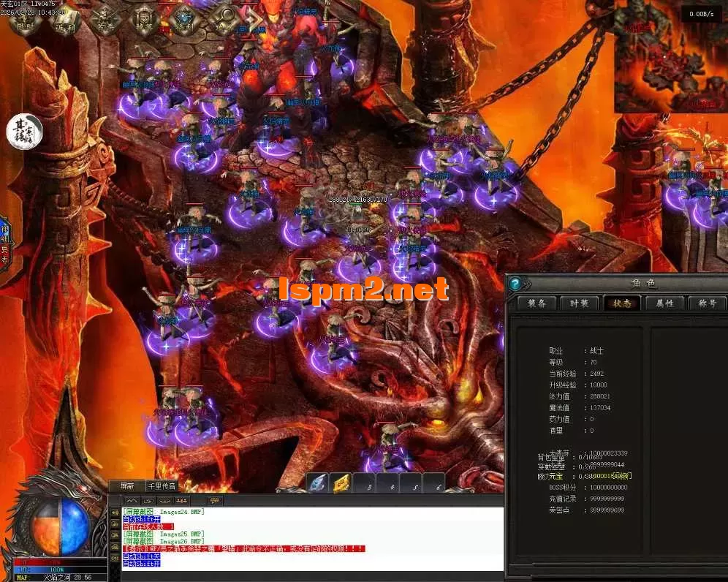The image size is (728, 582).
Task: Click the red HP bar below the orb
Action: [61, 562]
